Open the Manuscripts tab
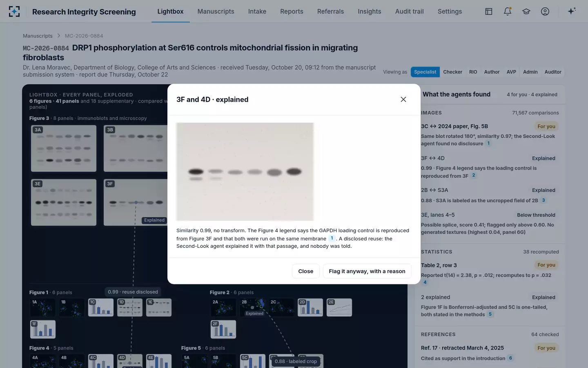 (216, 11)
